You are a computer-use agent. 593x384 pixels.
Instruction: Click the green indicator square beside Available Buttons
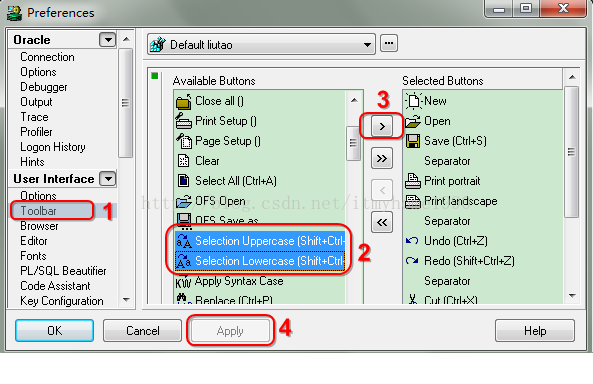pos(155,76)
